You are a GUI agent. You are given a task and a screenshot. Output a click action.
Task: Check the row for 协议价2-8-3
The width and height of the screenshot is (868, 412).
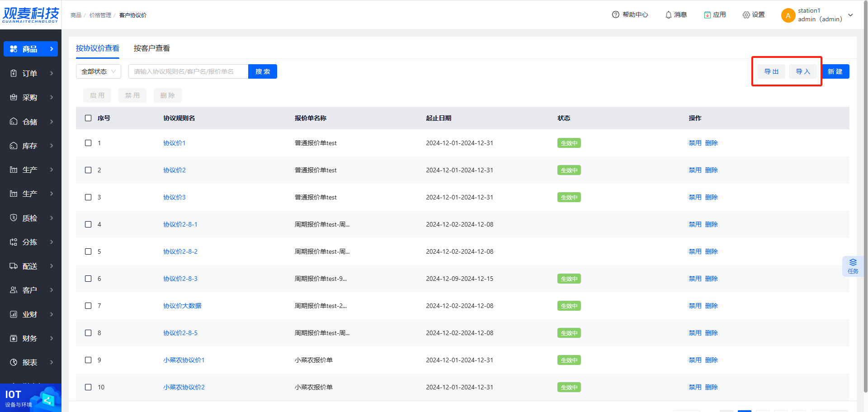click(88, 279)
